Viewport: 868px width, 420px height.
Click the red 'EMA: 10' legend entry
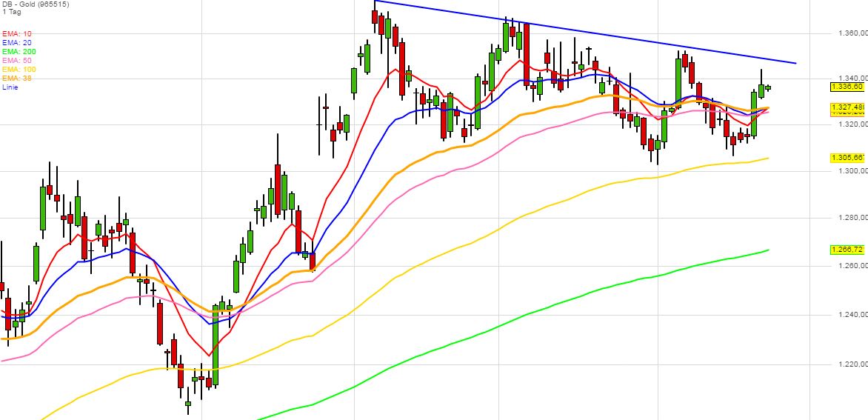tap(16, 34)
